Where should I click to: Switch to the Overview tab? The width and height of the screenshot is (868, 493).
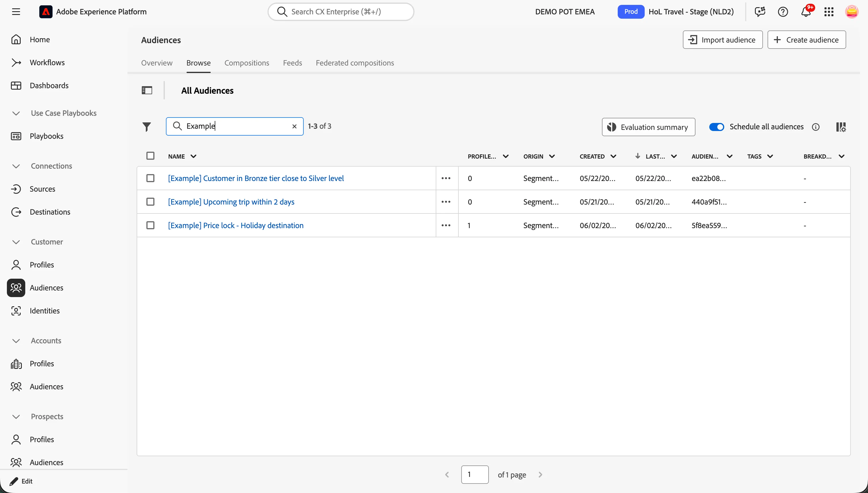coord(157,63)
